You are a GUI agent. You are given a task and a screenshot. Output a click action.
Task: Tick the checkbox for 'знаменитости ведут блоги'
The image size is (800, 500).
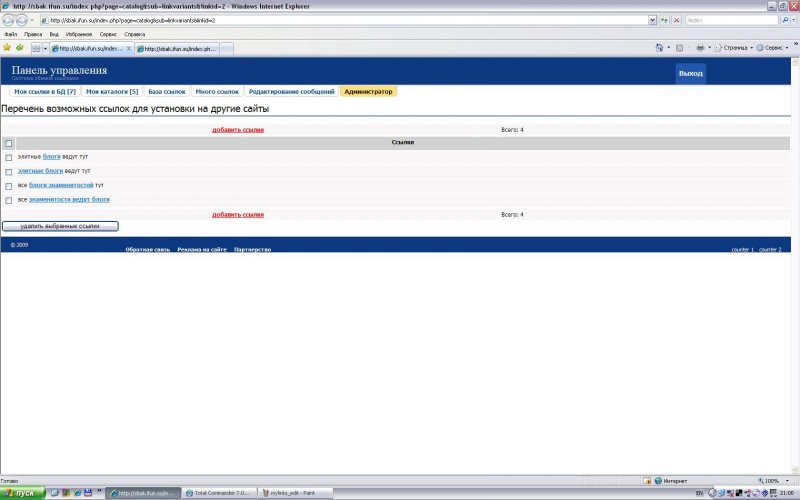tap(9, 200)
